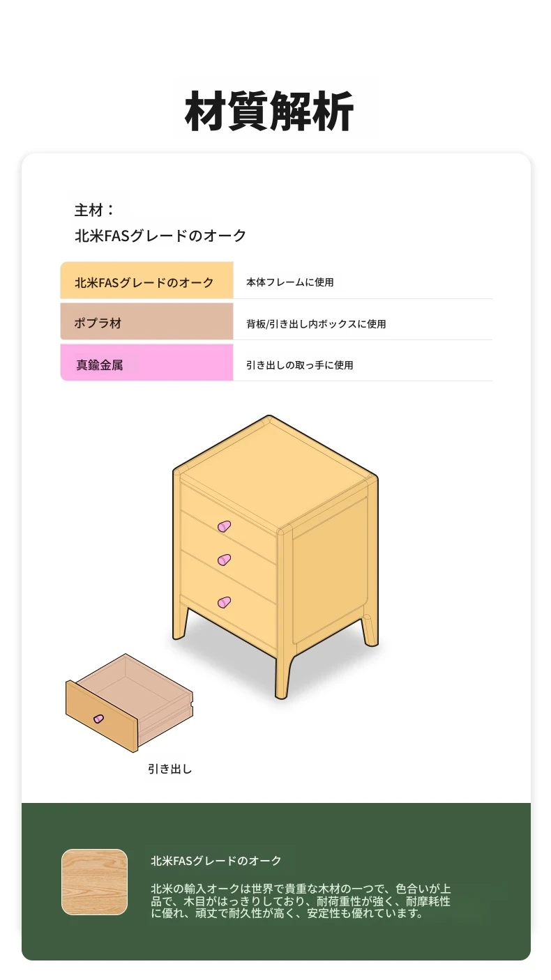Viewport: 551px width, 980px height.
Task: Click the 主材 label text
Action: click(94, 209)
